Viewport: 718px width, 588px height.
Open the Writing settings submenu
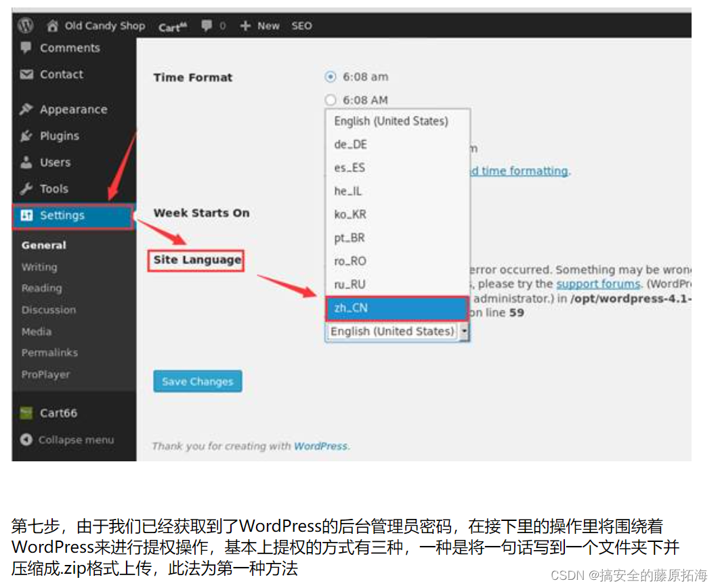(39, 267)
